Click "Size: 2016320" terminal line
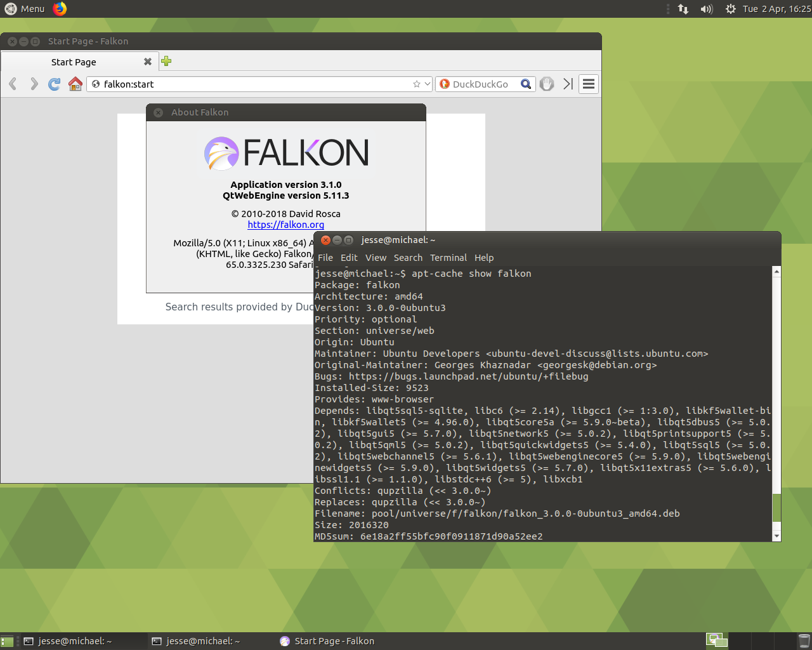 (x=351, y=525)
